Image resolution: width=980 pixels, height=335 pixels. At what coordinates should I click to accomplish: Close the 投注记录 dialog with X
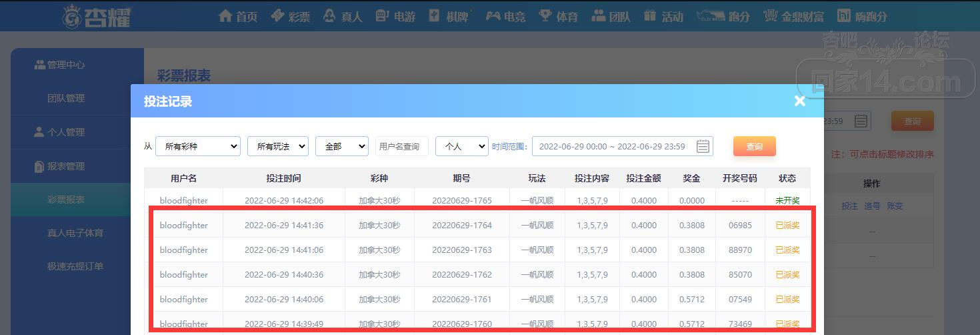click(x=800, y=101)
